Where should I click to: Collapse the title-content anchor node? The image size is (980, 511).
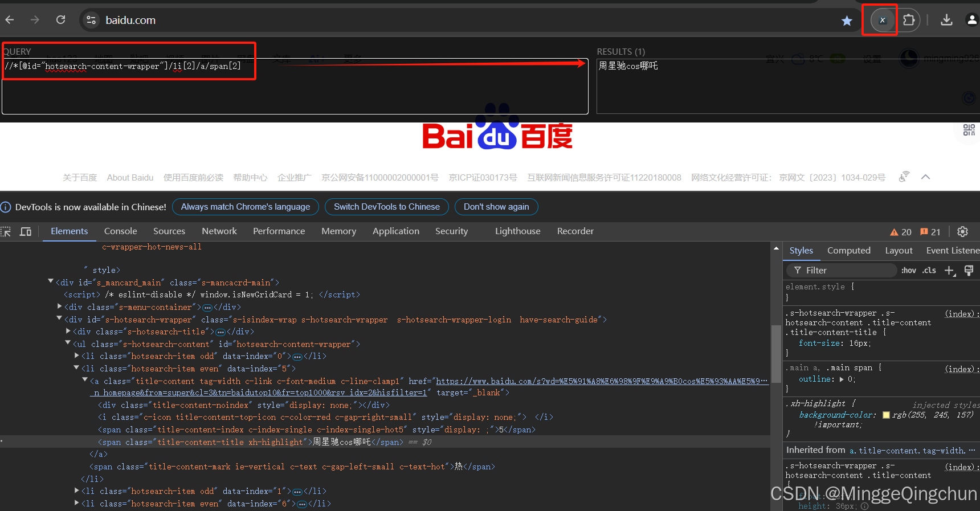85,380
